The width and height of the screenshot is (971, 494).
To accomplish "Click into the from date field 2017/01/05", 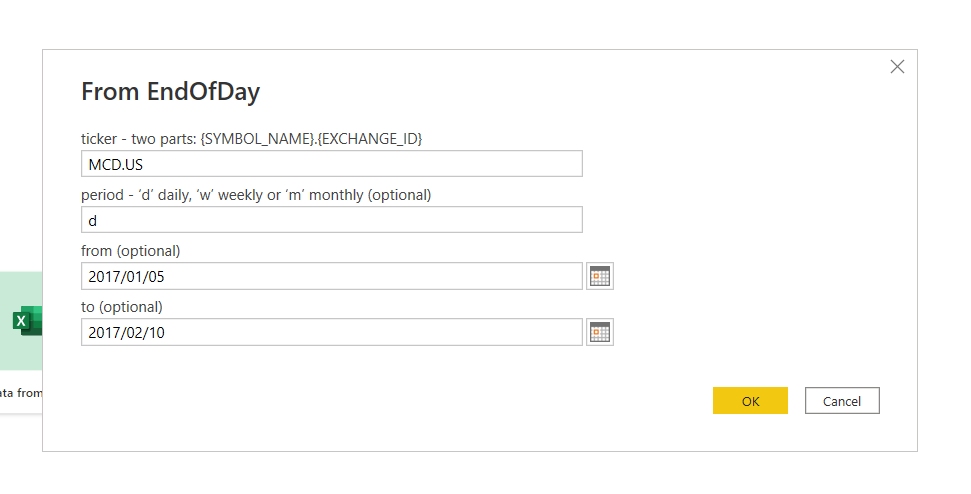I will (331, 276).
